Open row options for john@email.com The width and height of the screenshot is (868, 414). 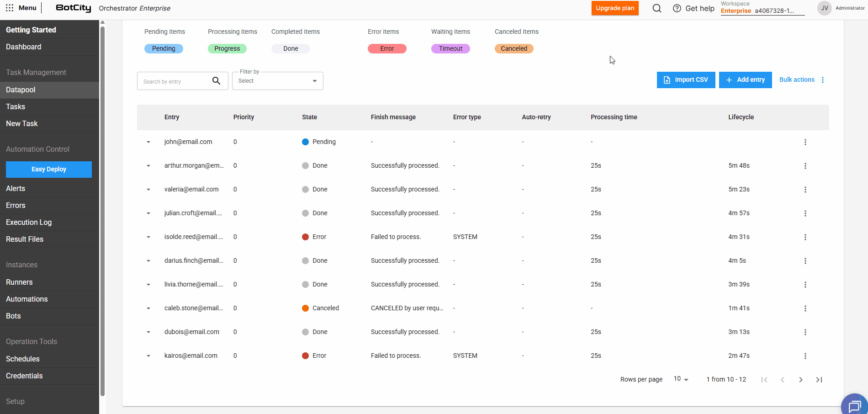coord(805,142)
